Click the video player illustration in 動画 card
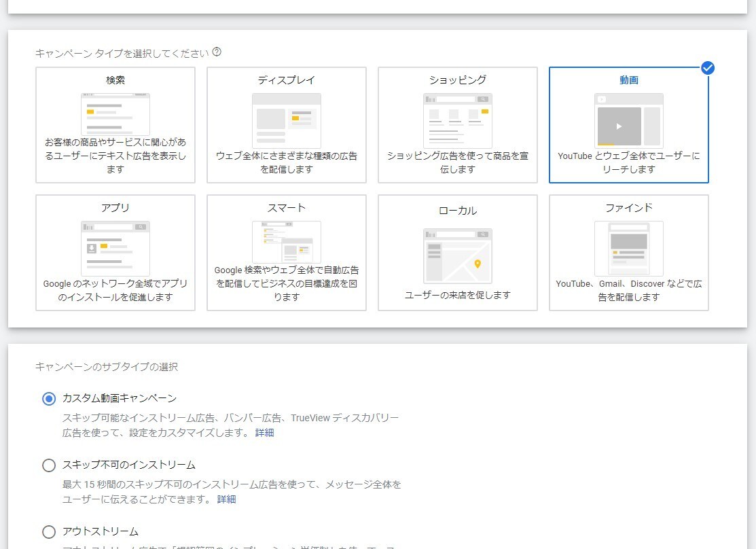 tap(629, 121)
